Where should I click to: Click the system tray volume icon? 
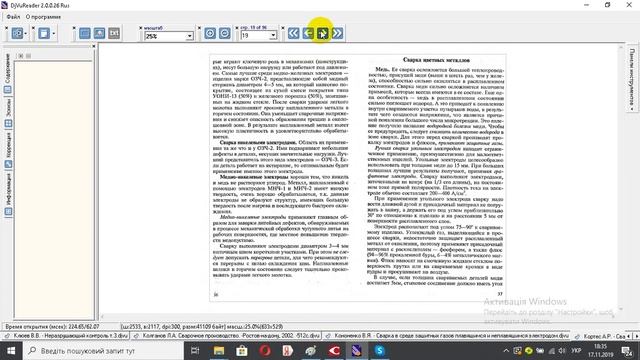point(562,351)
